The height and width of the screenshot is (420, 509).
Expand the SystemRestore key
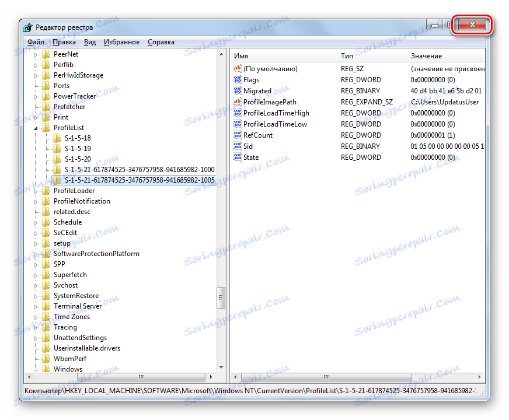point(36,296)
